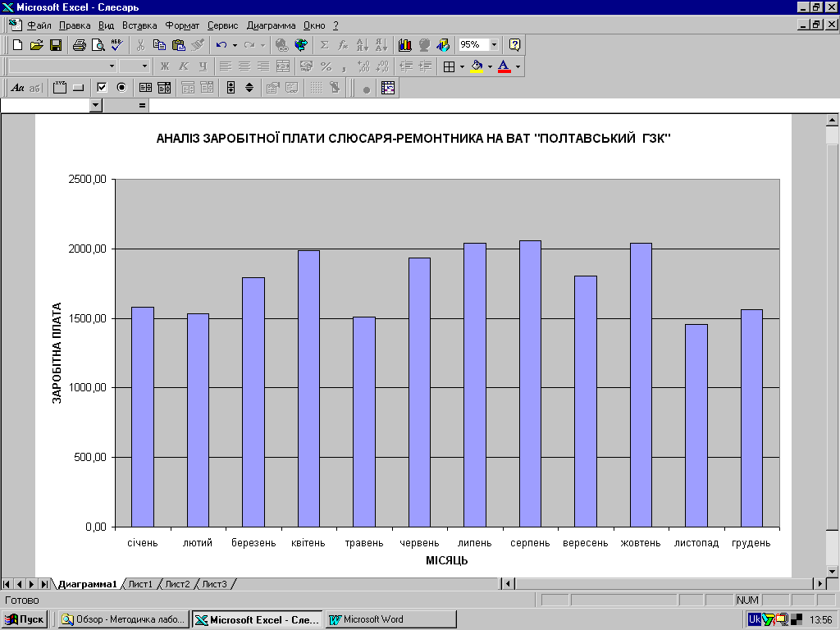This screenshot has height=630, width=840.
Task: Switch to the Лист2 sheet tab
Action: click(177, 584)
